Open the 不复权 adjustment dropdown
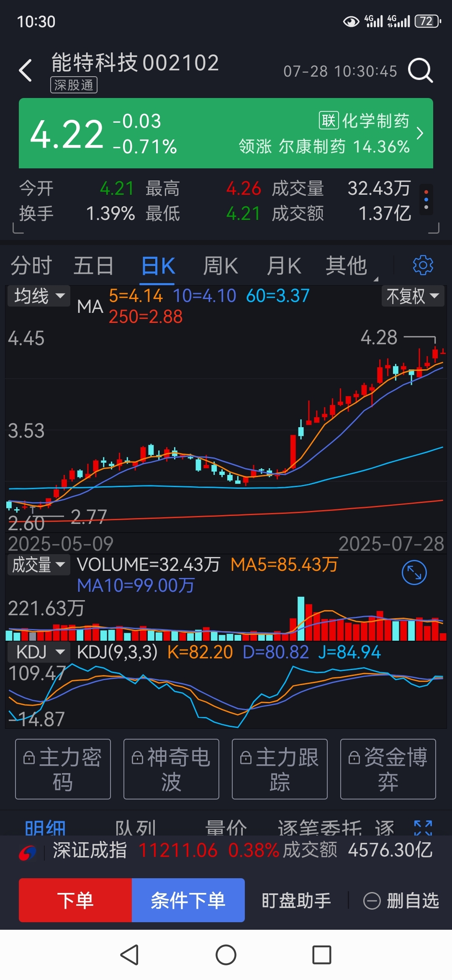Screen dimensions: 452x980 point(413,296)
